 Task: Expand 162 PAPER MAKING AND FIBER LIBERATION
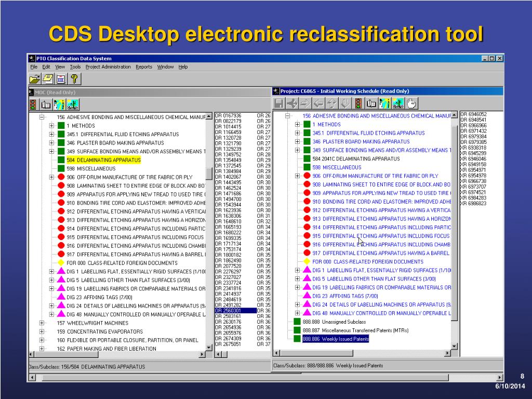pos(42,349)
